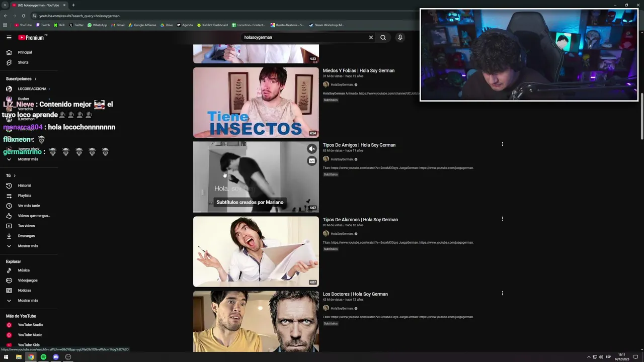Open Discord from the taskbar
This screenshot has height=362, width=644.
56,357
